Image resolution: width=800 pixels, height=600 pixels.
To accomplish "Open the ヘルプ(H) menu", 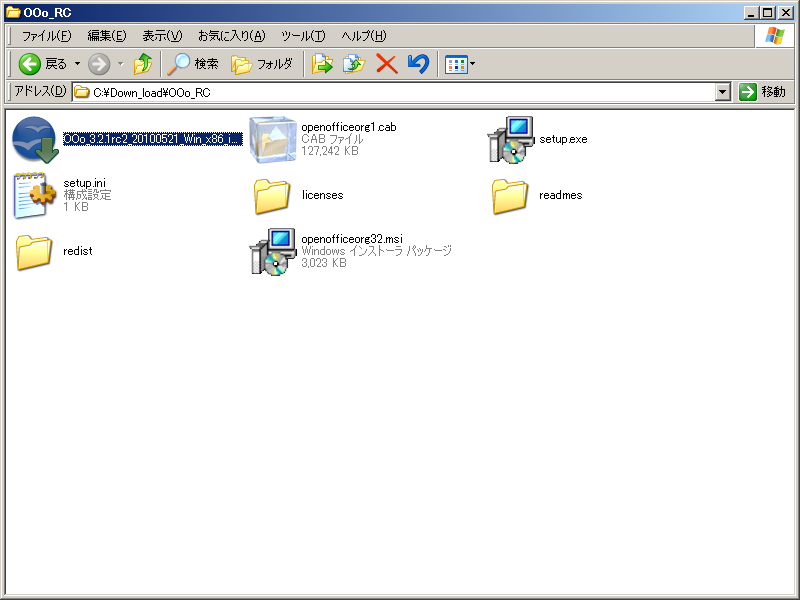I will click(x=364, y=36).
